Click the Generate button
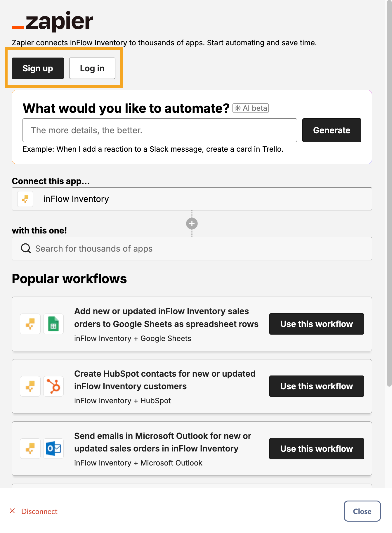Viewport: 392px width, 533px height. [332, 130]
